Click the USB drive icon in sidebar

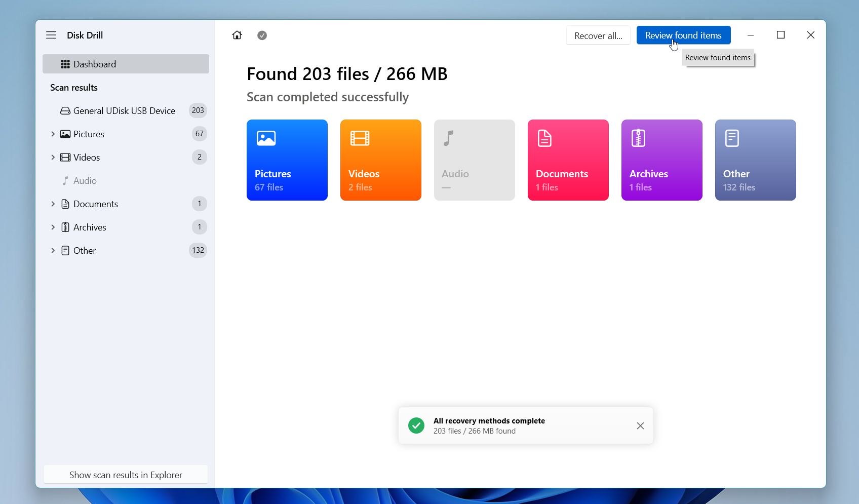[x=65, y=110]
